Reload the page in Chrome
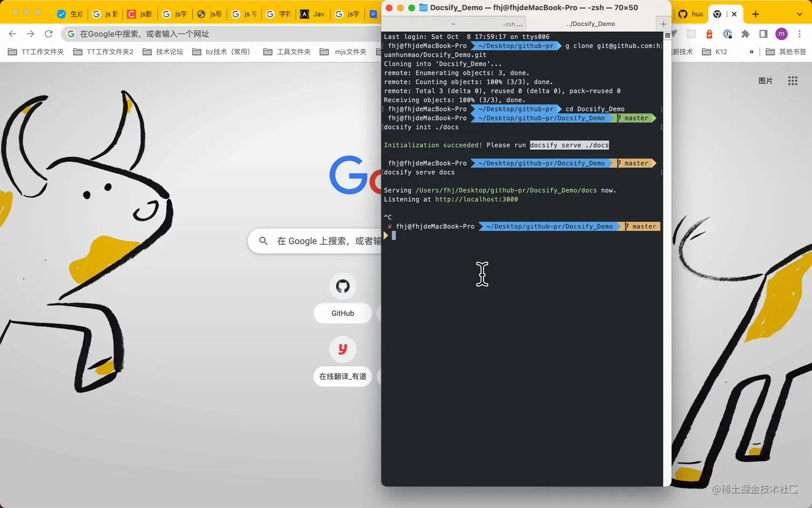The width and height of the screenshot is (812, 508). tap(49, 34)
